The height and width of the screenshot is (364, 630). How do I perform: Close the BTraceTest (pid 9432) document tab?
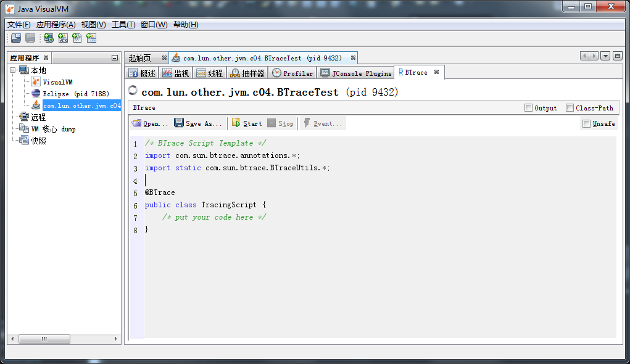coord(353,58)
